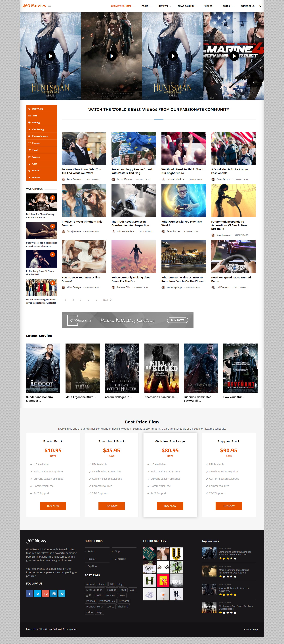Click the geo Movies logo
284x644 pixels.
(x=34, y=6)
